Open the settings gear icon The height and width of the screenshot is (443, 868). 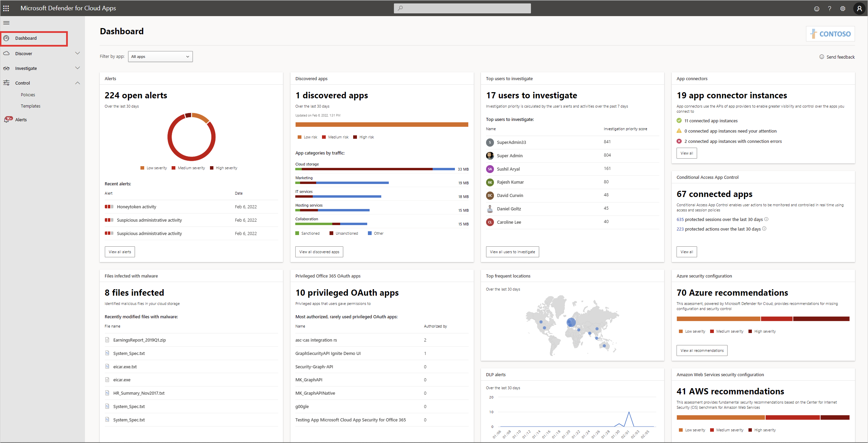pyautogui.click(x=843, y=9)
